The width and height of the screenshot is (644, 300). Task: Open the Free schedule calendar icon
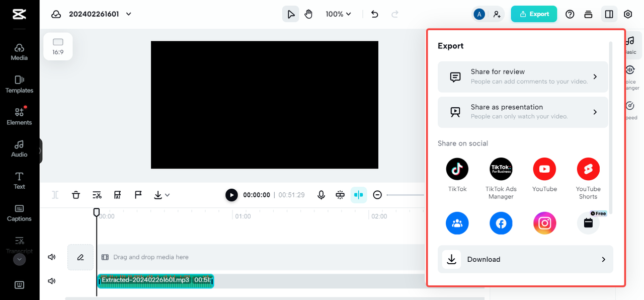point(588,223)
